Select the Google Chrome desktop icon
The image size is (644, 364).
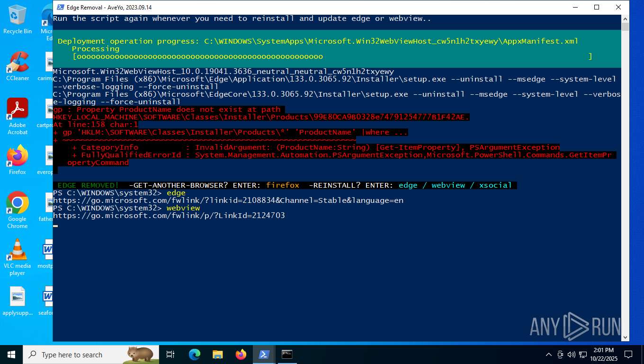18,210
